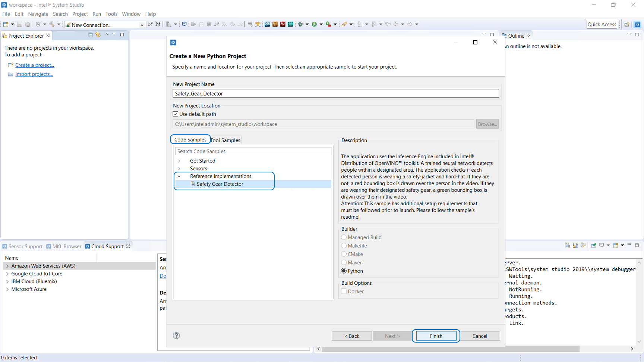Switch to the Sensor Support tab
The image size is (644, 362).
tap(22, 246)
